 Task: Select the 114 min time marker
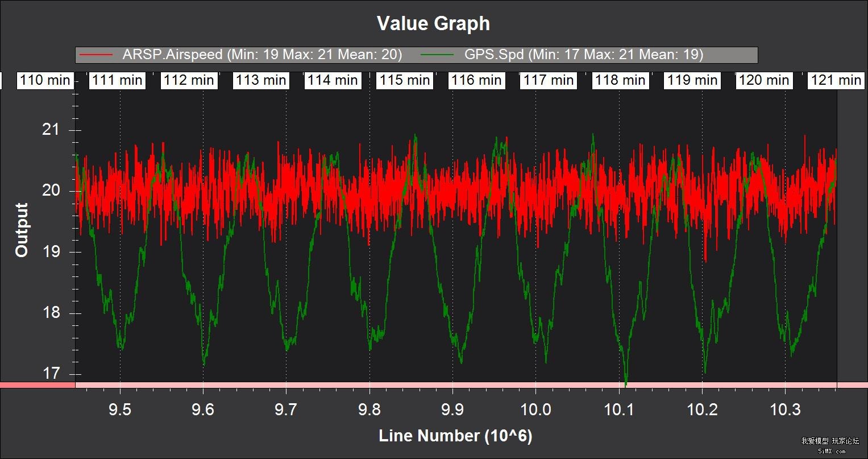point(333,80)
